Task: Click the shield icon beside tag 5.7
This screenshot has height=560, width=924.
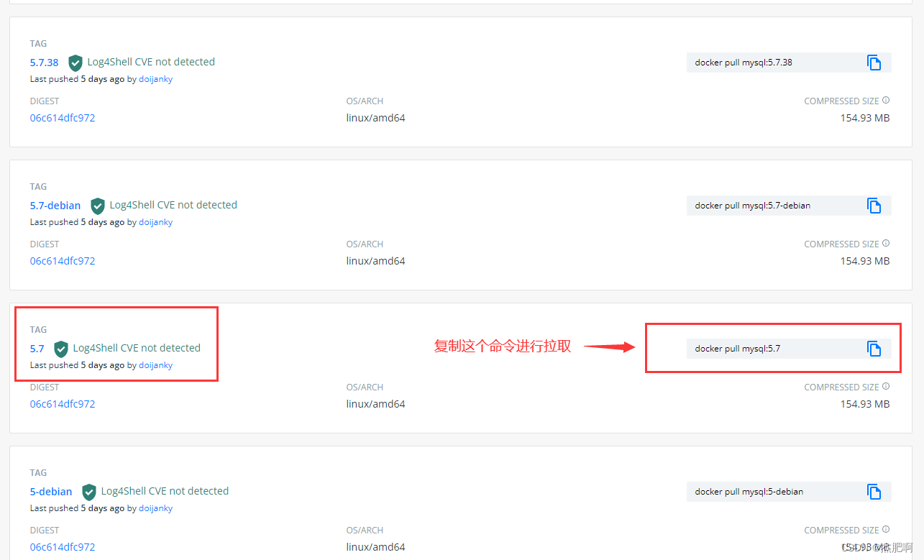Action: pyautogui.click(x=61, y=349)
